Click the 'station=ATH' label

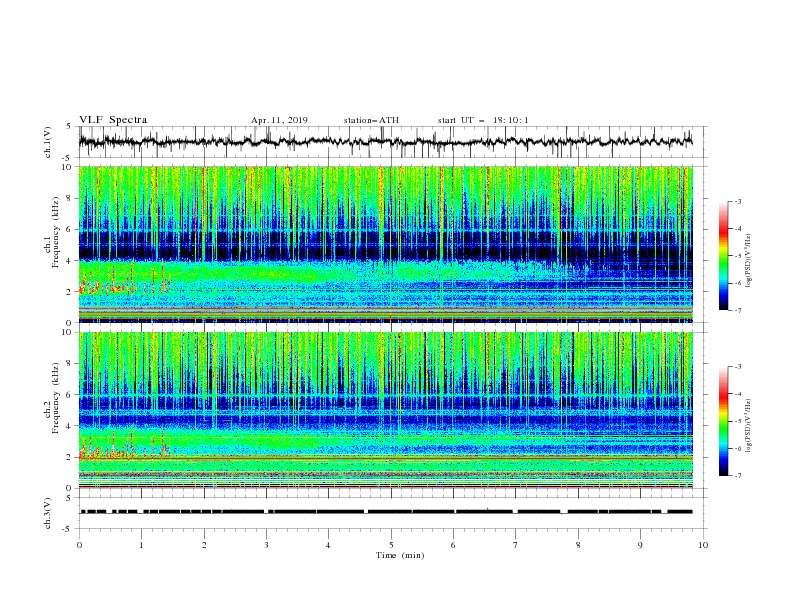coord(371,120)
